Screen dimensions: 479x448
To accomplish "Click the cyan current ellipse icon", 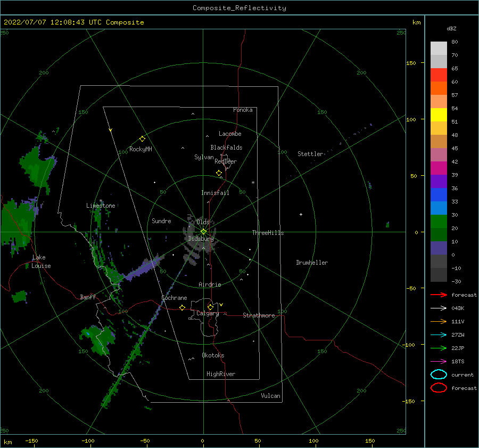I will 439,374.
